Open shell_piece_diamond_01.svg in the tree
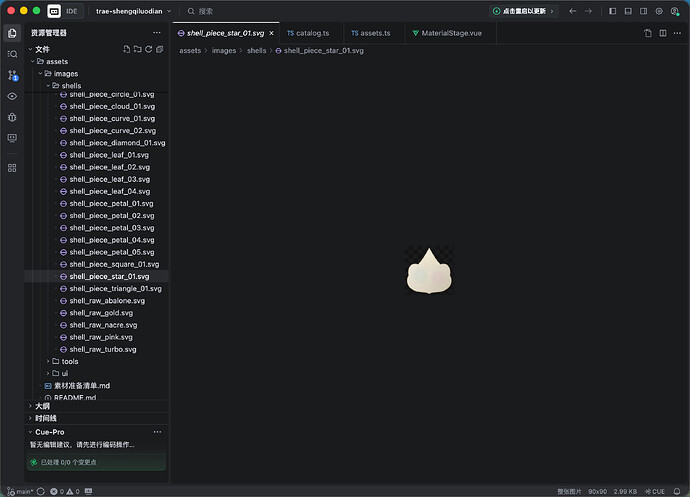Screen dimensions: 690x497 click(117, 143)
